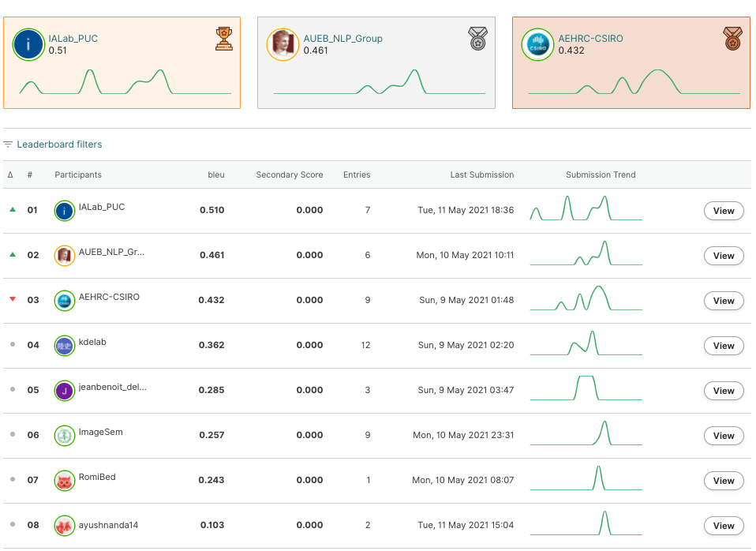756x551 pixels.
Task: Sort by the Entries column header
Action: (357, 175)
